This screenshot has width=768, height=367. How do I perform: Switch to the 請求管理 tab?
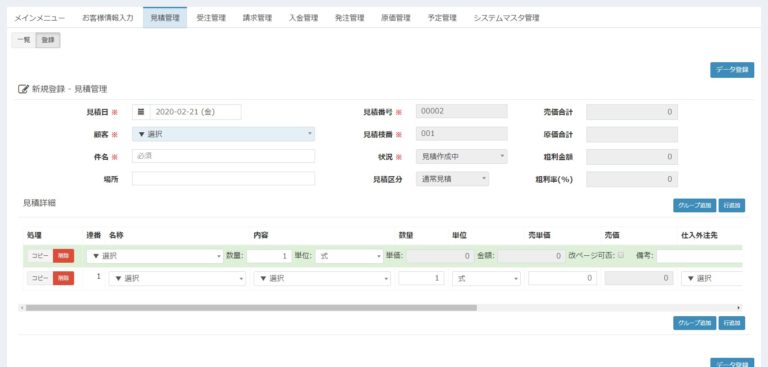[x=257, y=18]
